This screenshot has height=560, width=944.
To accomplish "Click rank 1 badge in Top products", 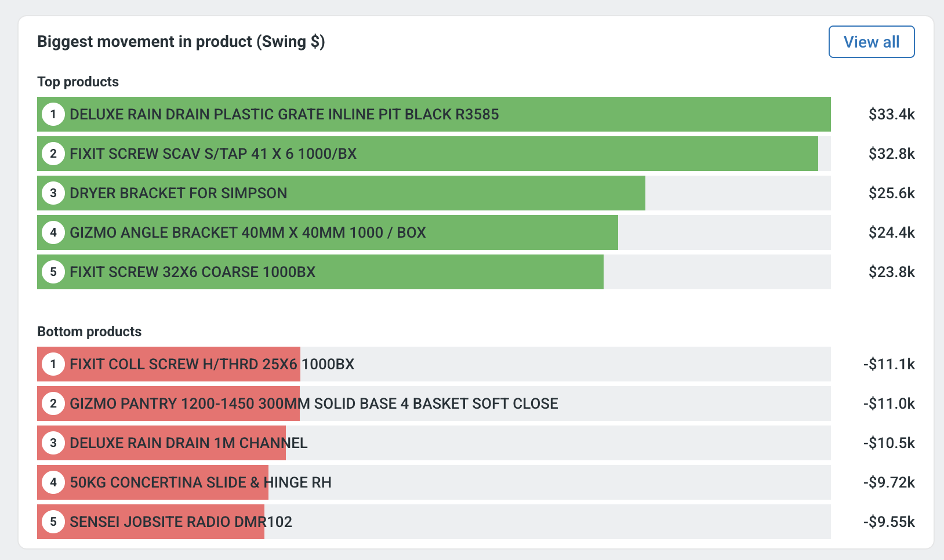I will 53,114.
